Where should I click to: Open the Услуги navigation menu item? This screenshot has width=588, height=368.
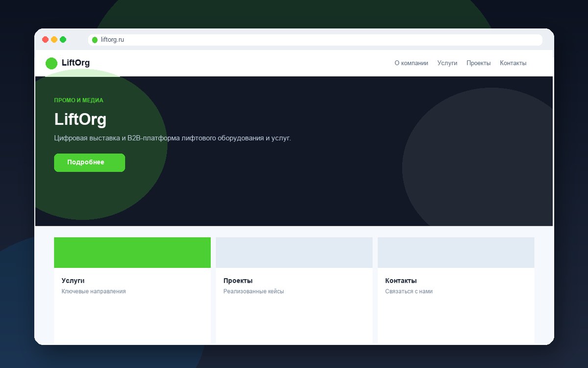[447, 63]
